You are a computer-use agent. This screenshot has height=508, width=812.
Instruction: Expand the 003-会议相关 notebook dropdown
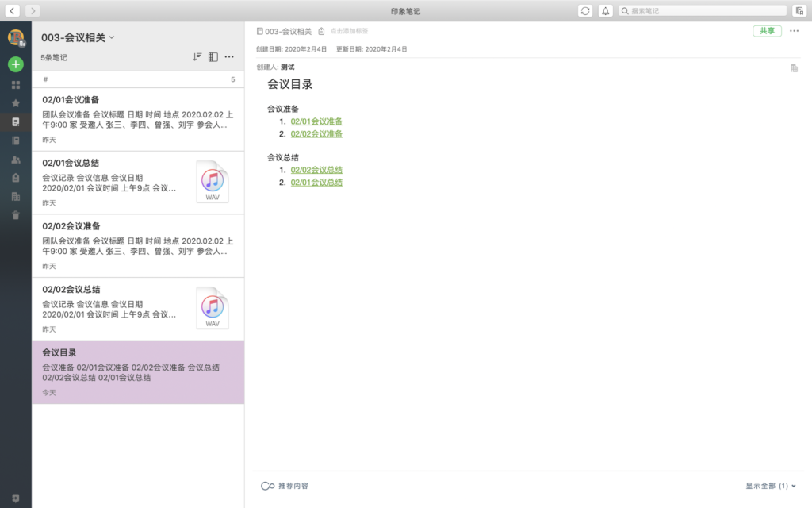pos(112,37)
